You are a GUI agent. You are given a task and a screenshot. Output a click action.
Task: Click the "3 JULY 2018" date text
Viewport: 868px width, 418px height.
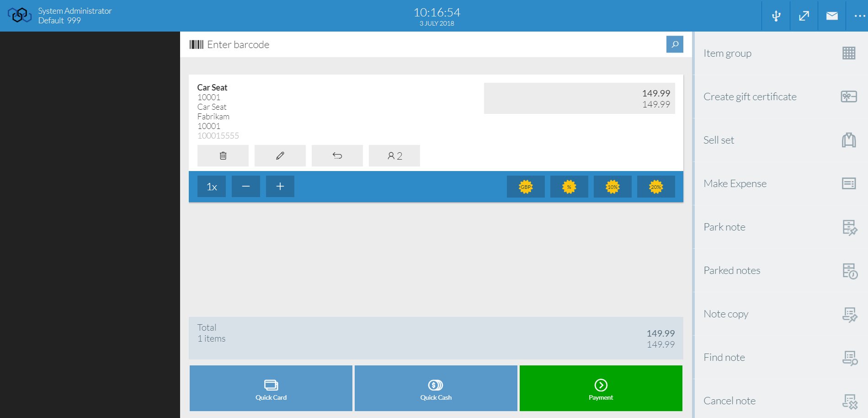click(x=437, y=23)
